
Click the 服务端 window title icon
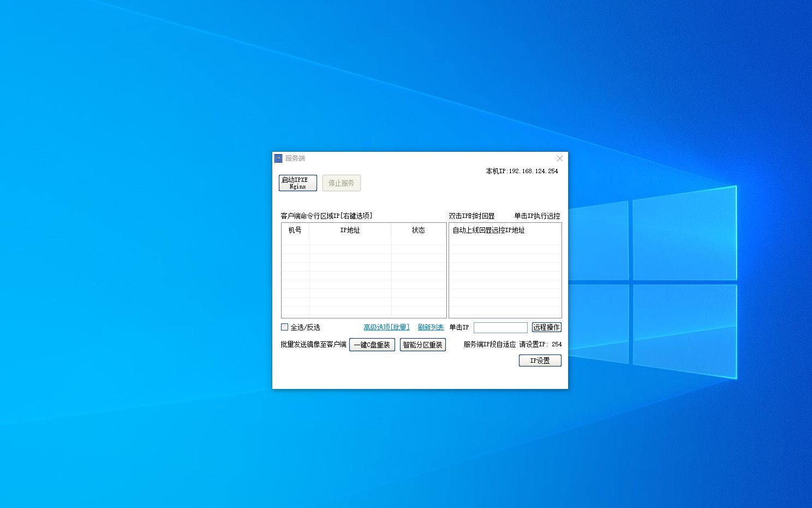278,158
